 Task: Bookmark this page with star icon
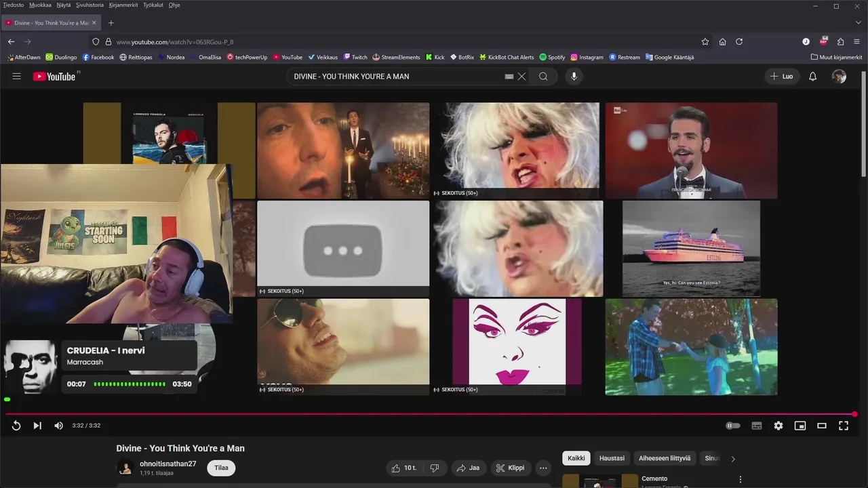[705, 41]
